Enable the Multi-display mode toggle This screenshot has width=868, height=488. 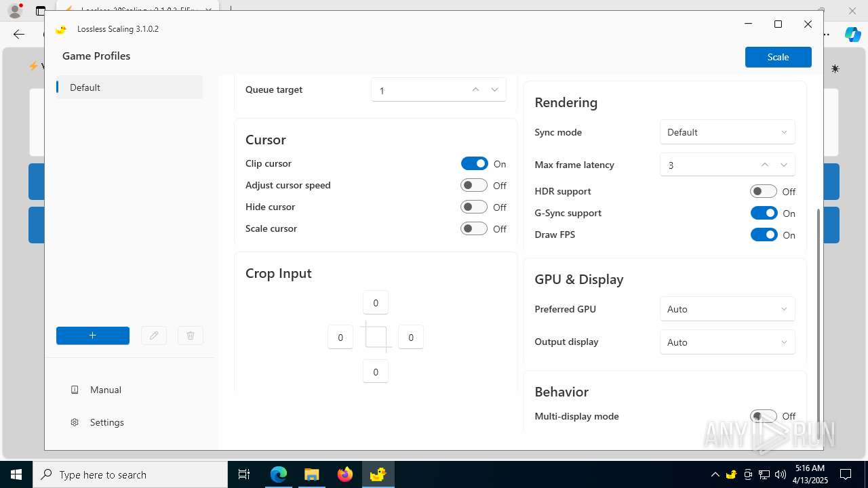(x=764, y=416)
